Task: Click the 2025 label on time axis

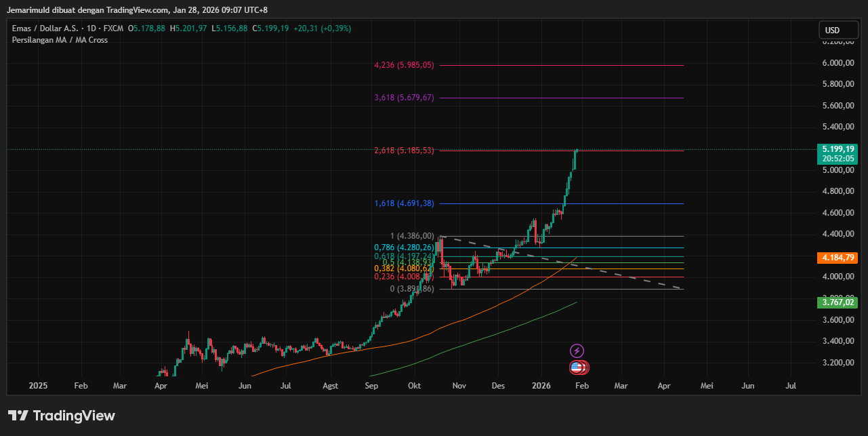Action: coord(39,386)
